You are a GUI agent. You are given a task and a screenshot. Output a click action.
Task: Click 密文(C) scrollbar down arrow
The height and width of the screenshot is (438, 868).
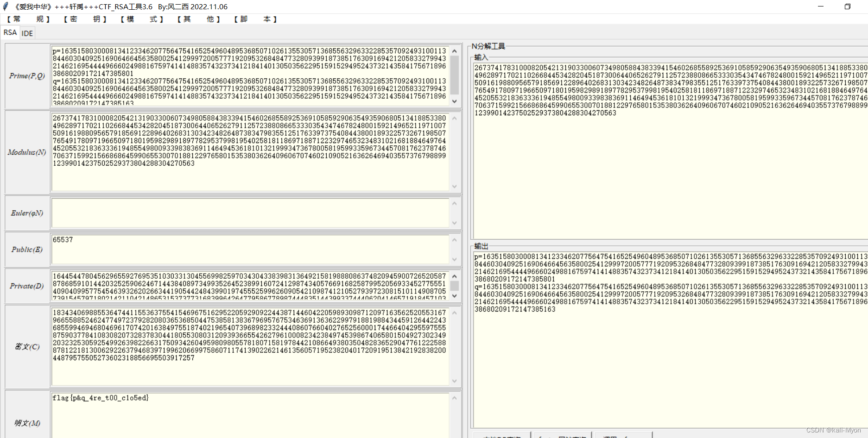click(455, 381)
